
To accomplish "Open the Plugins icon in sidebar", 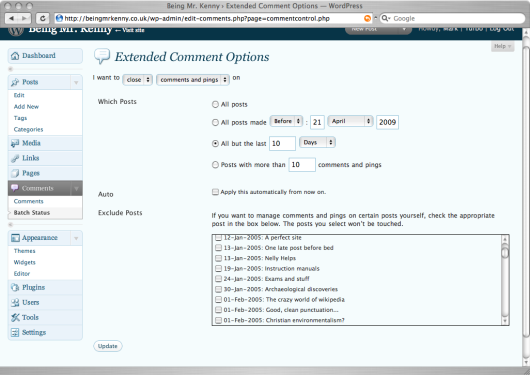I will [15, 287].
